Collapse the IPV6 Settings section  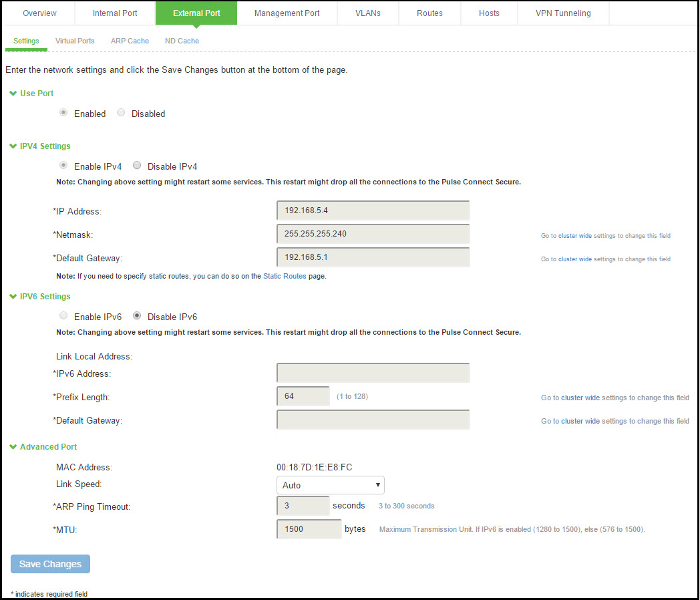coord(13,296)
